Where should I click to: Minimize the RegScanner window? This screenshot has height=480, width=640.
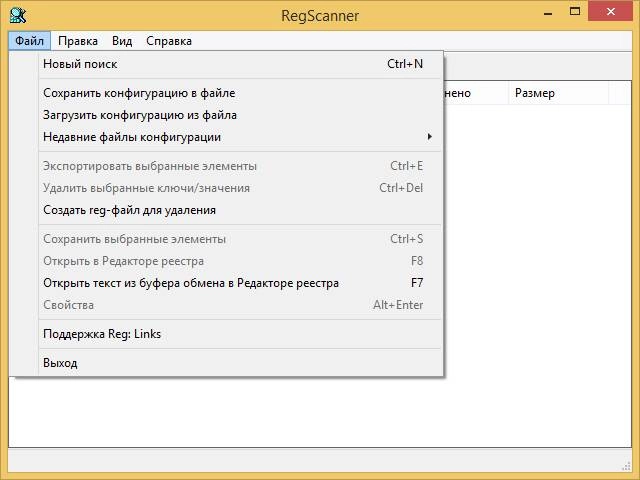[x=548, y=13]
